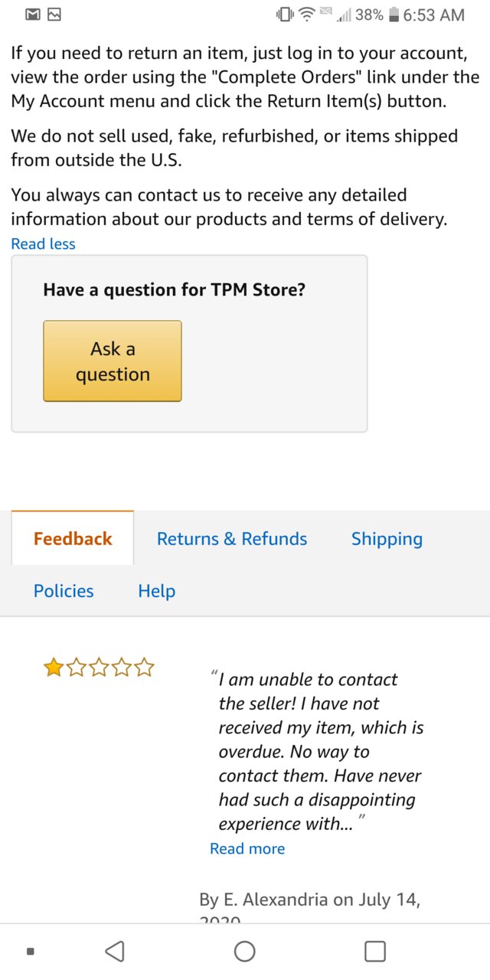The height and width of the screenshot is (980, 490).
Task: Select the Feedback tab
Action: tap(73, 538)
